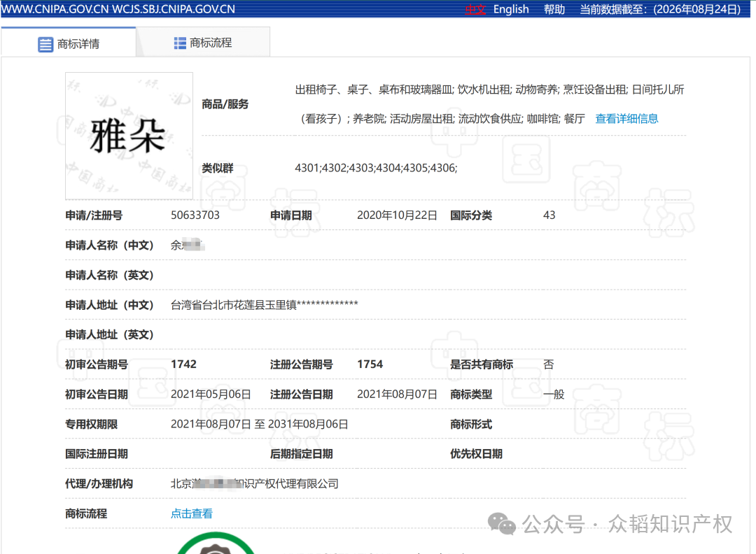Switch language to 中文
Viewport: 756px width, 554px height.
pos(475,9)
